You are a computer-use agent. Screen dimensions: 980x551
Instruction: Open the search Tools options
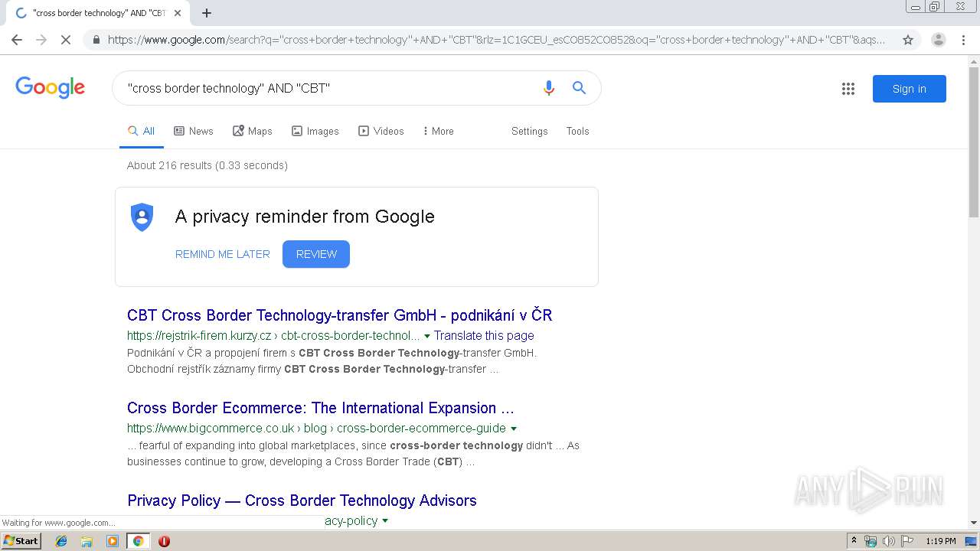[x=578, y=131]
